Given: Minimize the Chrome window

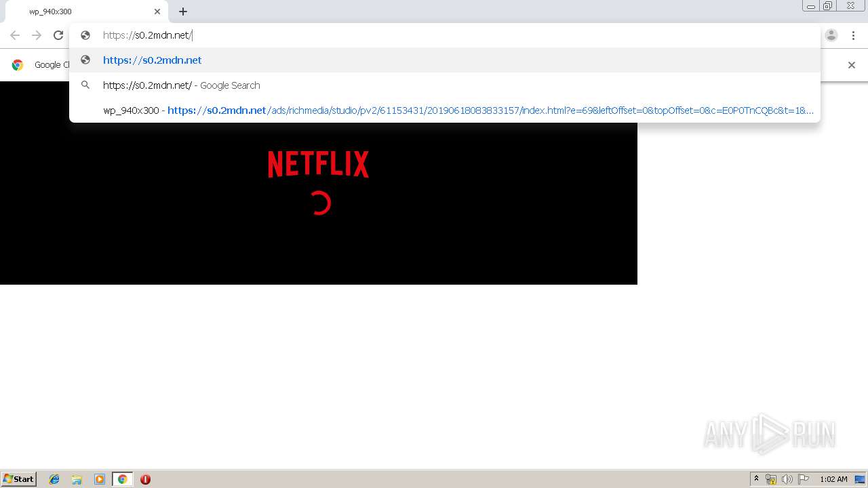Looking at the screenshot, I should 810,6.
